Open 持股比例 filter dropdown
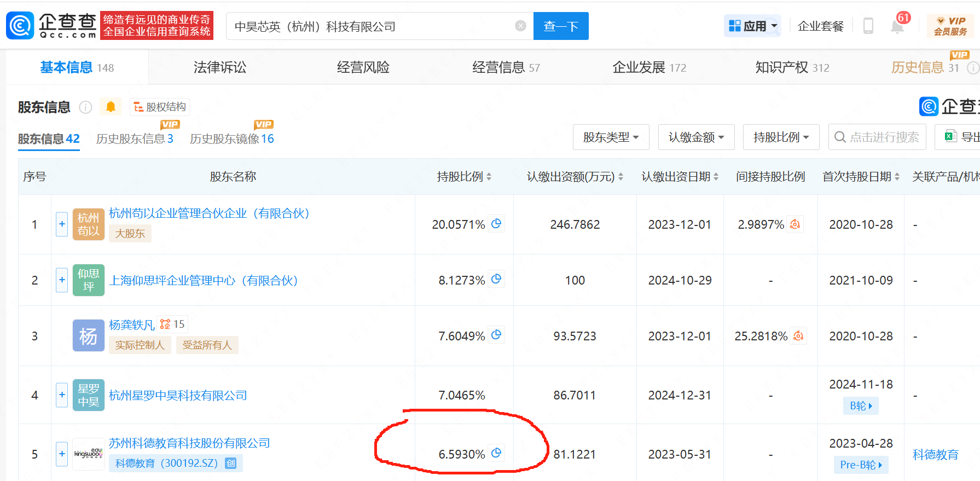This screenshot has height=481, width=980. 781,137
